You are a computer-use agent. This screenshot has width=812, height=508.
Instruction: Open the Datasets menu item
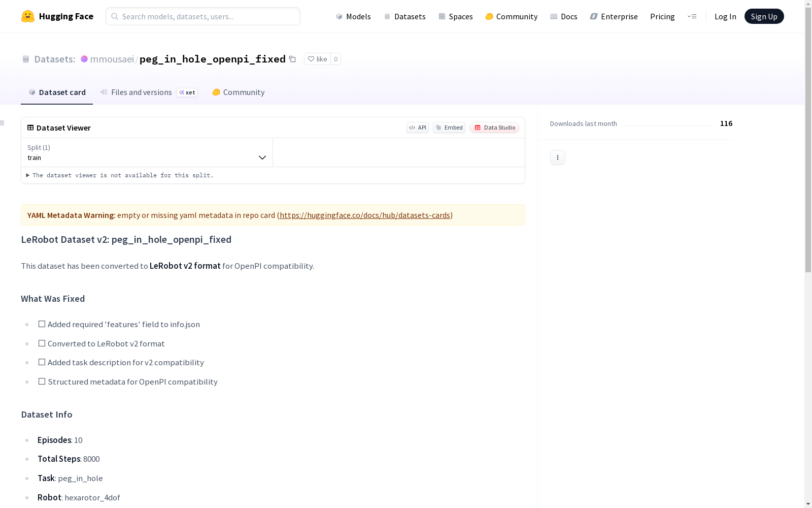pyautogui.click(x=404, y=16)
